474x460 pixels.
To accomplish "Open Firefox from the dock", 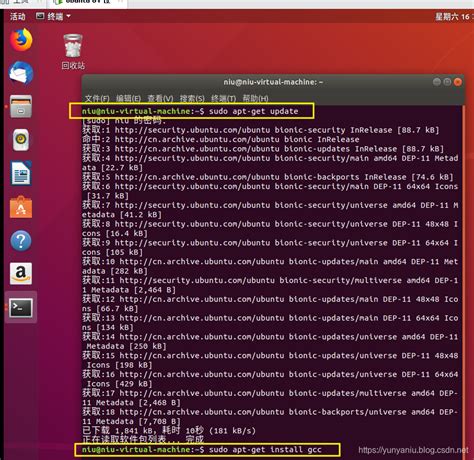I will (21, 40).
